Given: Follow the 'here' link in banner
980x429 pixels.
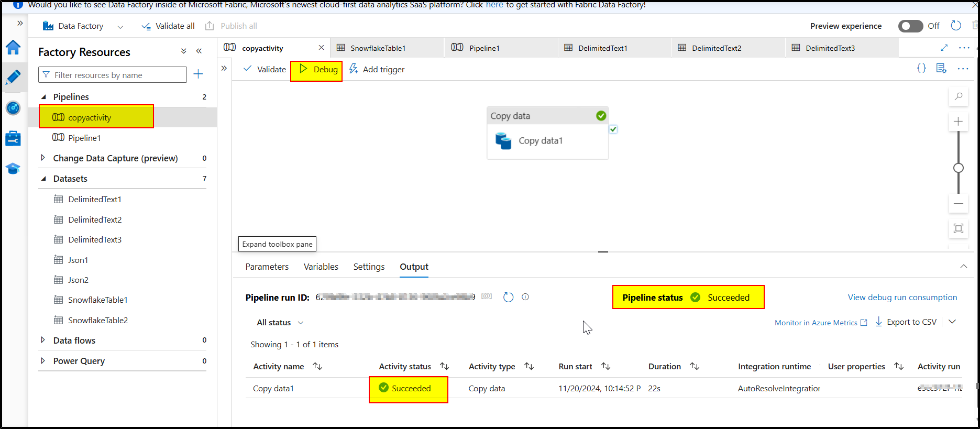Looking at the screenshot, I should [x=494, y=5].
